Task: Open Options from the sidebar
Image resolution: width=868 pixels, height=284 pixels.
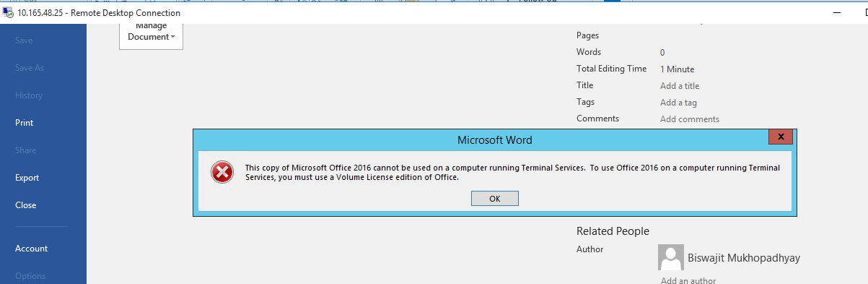Action: 30,276
